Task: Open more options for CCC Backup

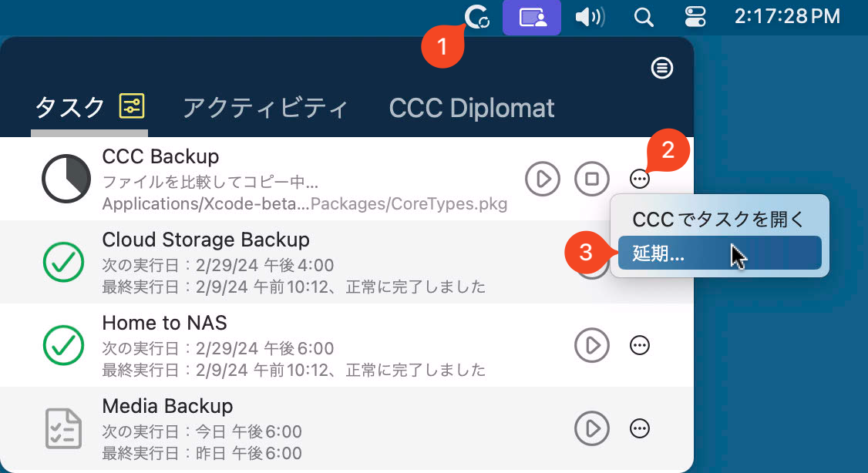Action: 639,179
